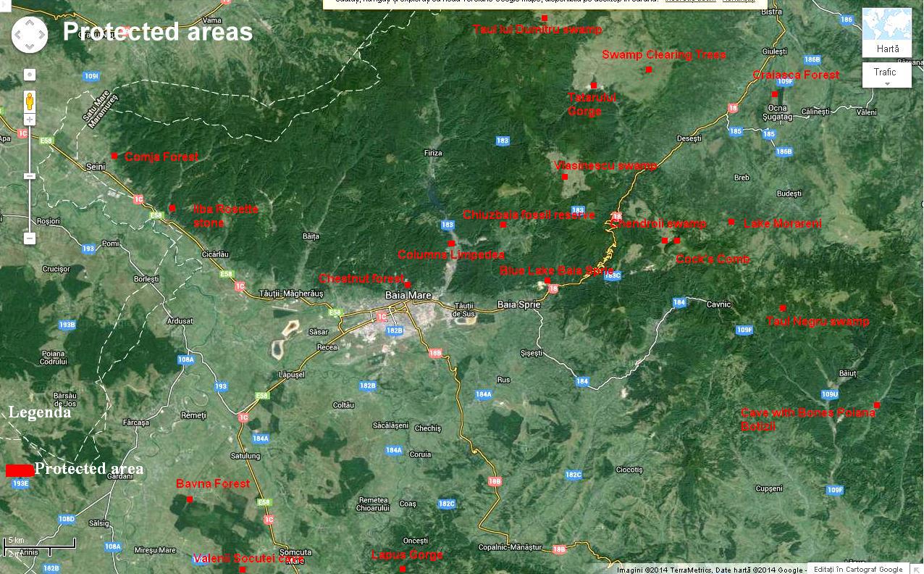Click the Seini town label
The height and width of the screenshot is (574, 924).
tap(95, 167)
